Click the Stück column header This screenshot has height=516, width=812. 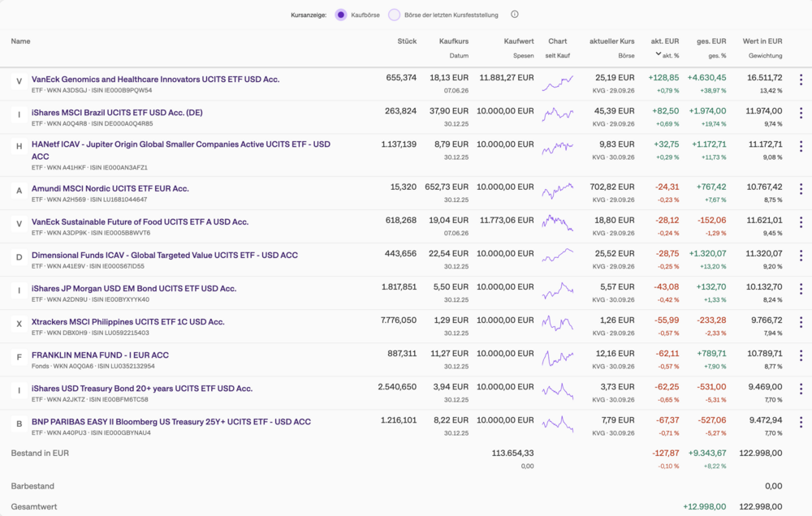tap(407, 41)
